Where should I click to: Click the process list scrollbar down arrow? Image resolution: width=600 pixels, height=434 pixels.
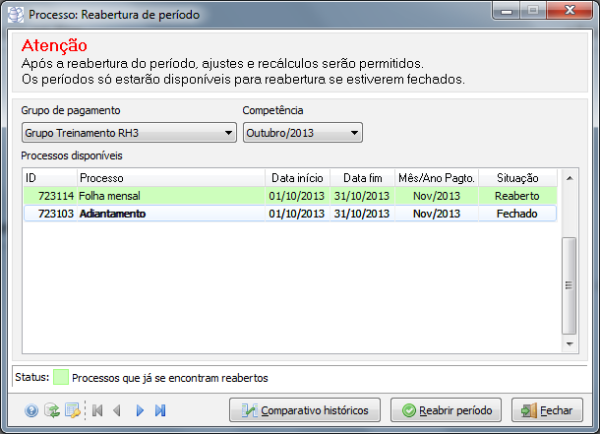tap(569, 343)
